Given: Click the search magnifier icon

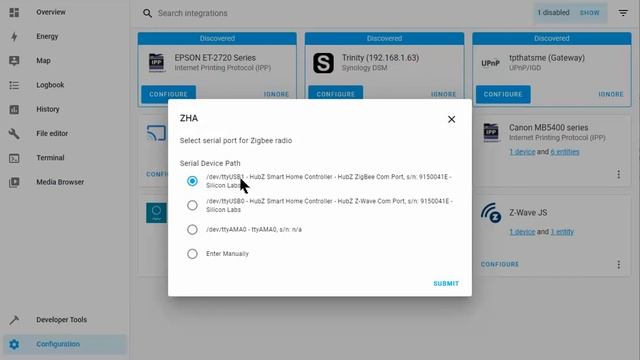Looking at the screenshot, I should 147,13.
